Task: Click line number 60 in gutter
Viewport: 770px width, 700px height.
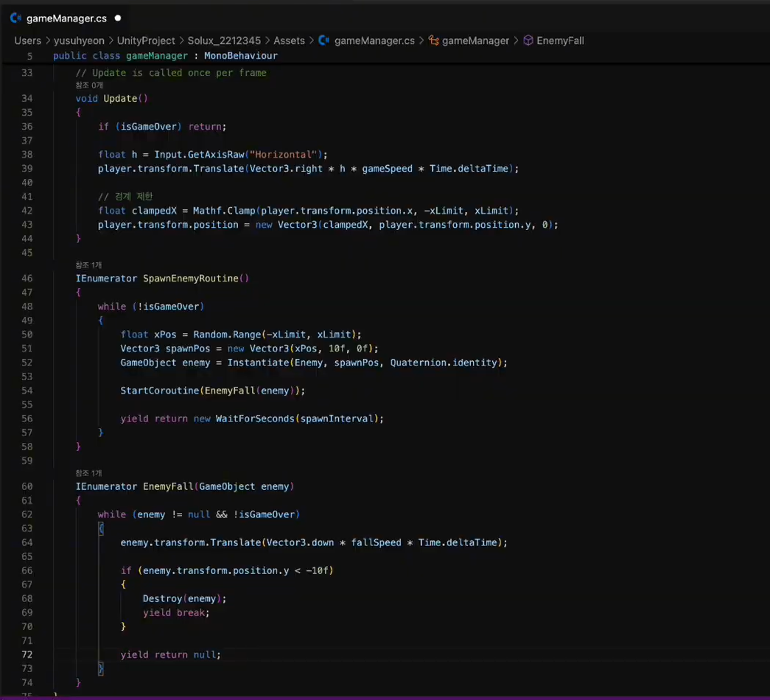Action: click(x=27, y=487)
